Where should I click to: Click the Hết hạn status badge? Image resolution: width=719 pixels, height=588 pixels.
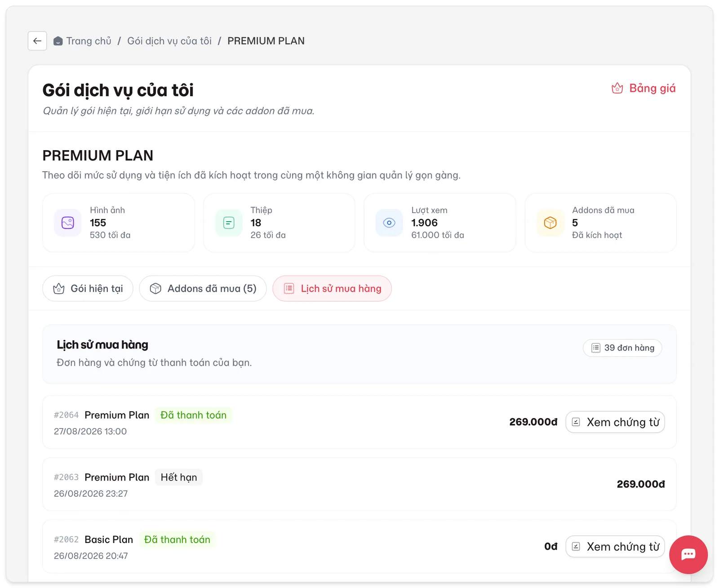tap(179, 477)
